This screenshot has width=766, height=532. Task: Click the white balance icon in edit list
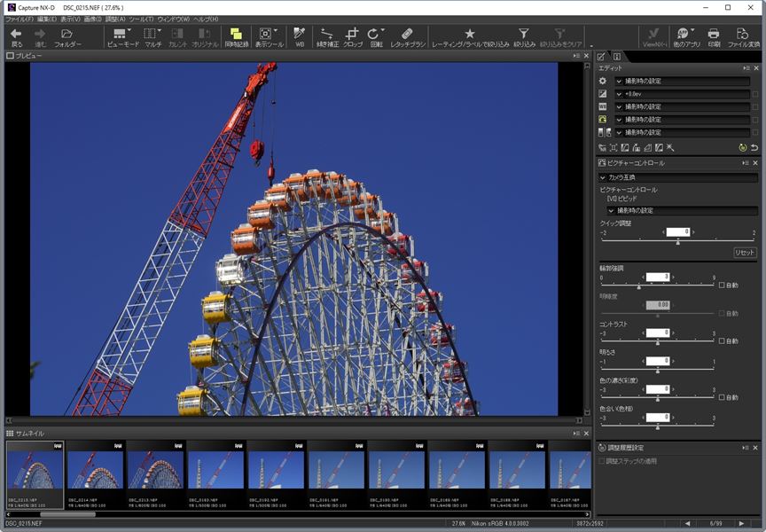point(603,106)
